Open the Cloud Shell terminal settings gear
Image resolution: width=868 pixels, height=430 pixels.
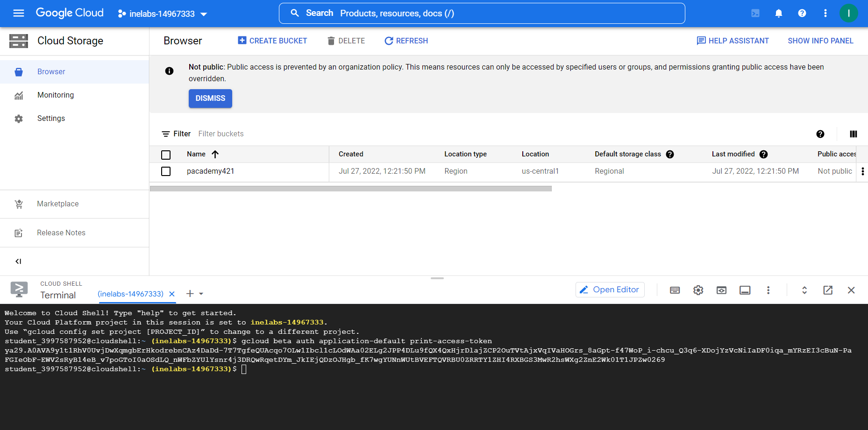(698, 290)
